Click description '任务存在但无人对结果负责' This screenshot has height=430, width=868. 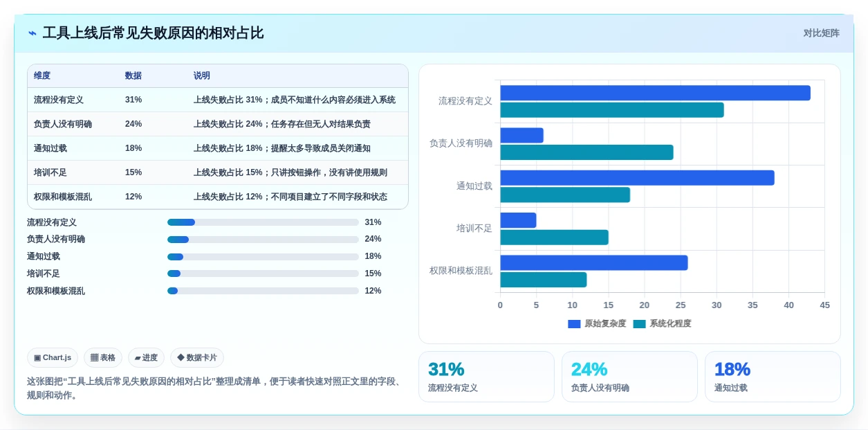(x=320, y=124)
